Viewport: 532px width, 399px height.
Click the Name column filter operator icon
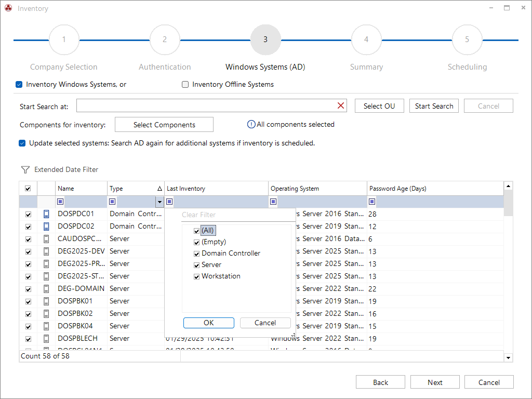60,202
